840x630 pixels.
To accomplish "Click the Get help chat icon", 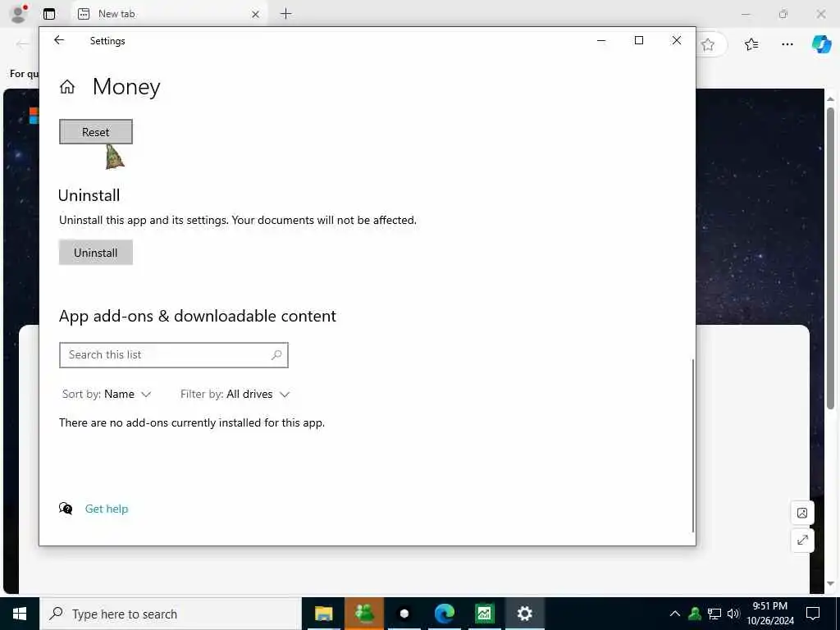I will tap(66, 509).
